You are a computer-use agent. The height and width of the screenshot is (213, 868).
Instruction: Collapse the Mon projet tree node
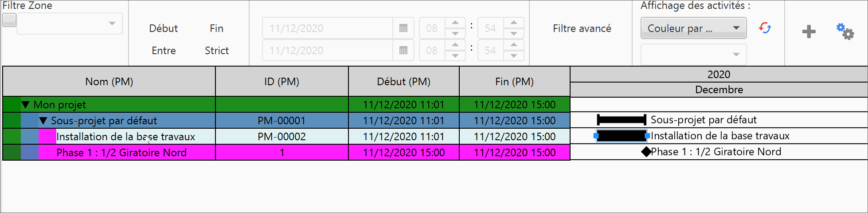point(26,105)
